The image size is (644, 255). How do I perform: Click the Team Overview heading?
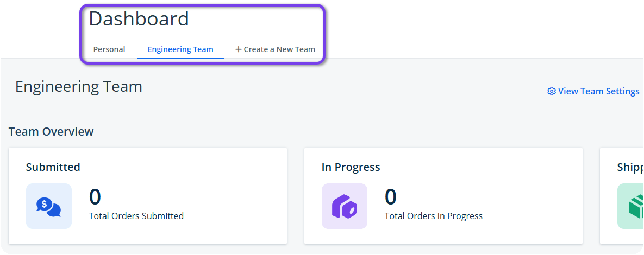click(51, 131)
